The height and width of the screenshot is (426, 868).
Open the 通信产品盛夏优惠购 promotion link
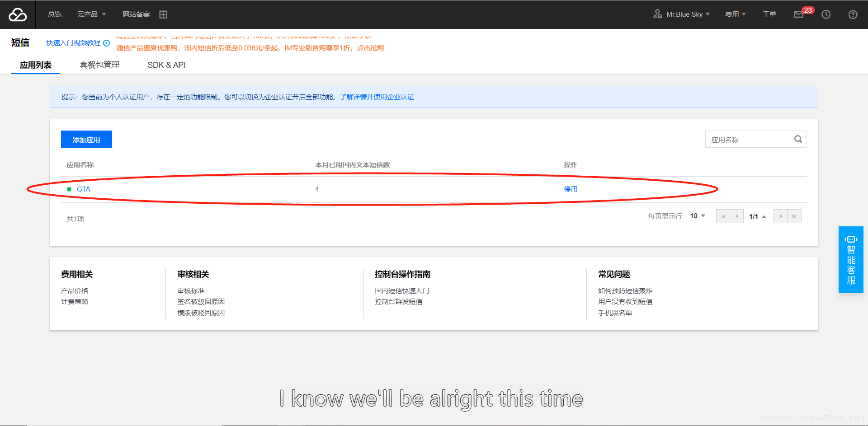point(250,48)
